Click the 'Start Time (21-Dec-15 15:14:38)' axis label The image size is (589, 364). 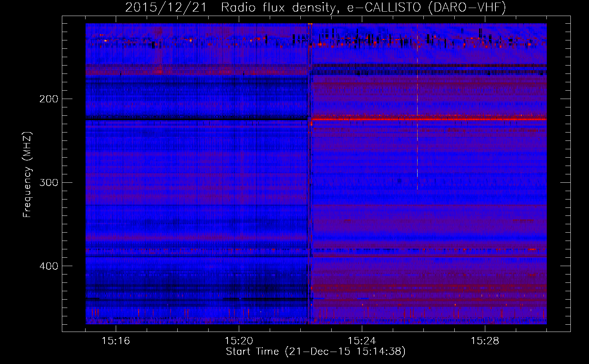click(x=316, y=352)
